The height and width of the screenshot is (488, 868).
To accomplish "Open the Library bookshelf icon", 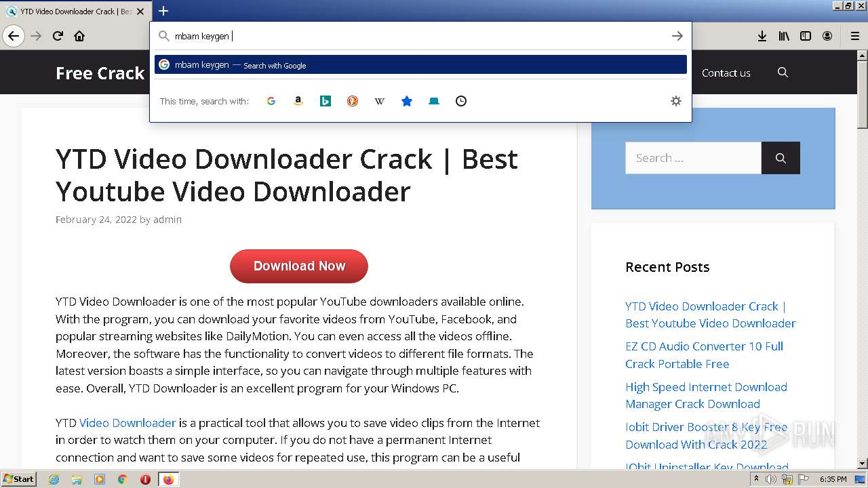I will pyautogui.click(x=784, y=36).
